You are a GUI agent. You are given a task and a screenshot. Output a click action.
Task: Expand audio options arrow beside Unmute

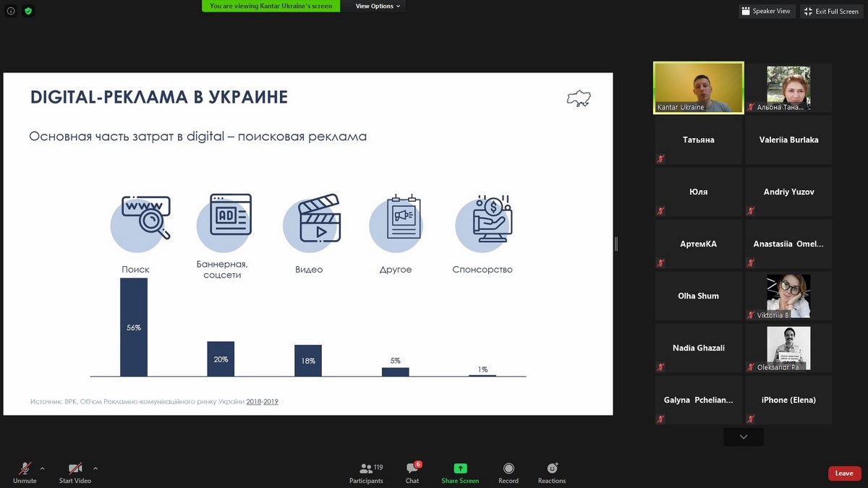tap(42, 468)
